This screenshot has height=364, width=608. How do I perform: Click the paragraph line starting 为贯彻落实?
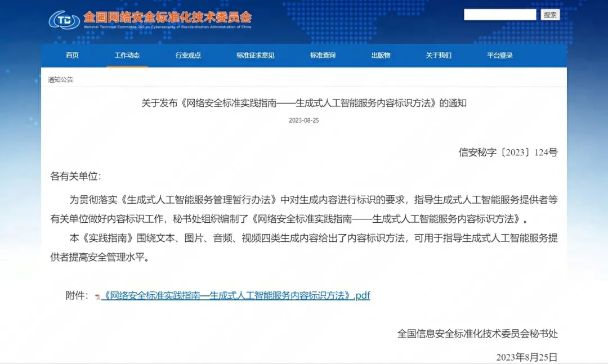click(314, 200)
